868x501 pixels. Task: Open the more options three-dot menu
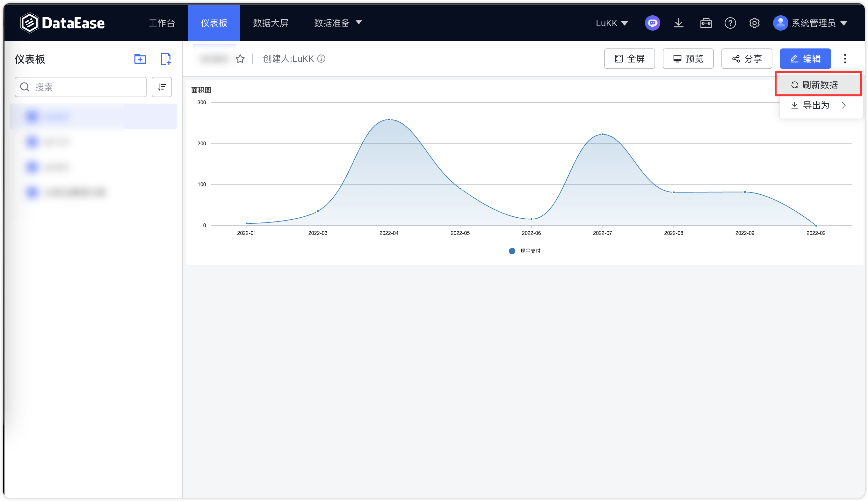845,59
